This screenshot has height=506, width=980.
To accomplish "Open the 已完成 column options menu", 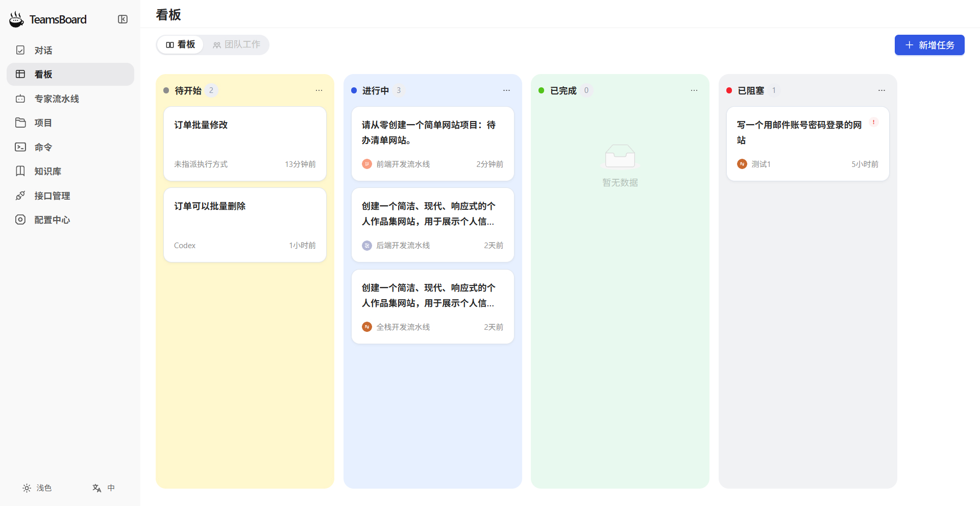I will point(694,90).
